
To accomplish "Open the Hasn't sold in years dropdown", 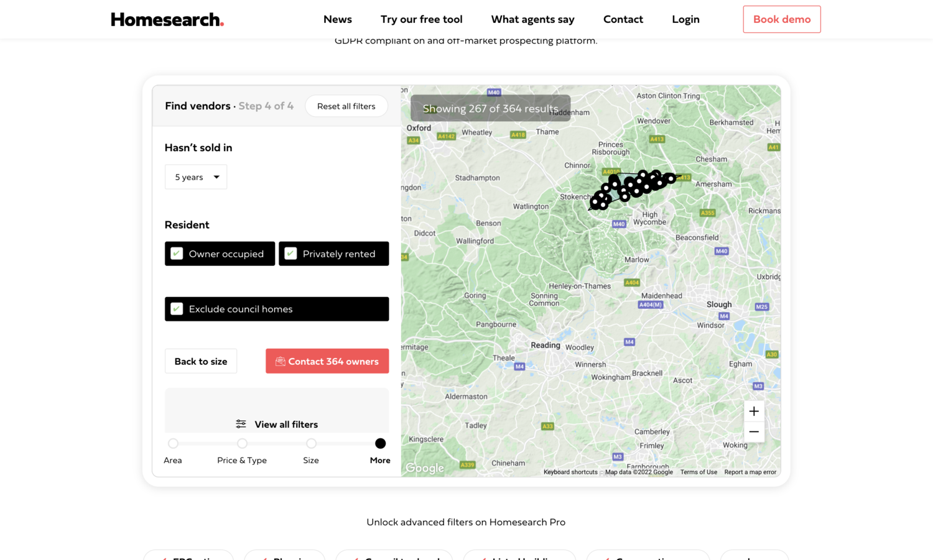I will tap(196, 177).
